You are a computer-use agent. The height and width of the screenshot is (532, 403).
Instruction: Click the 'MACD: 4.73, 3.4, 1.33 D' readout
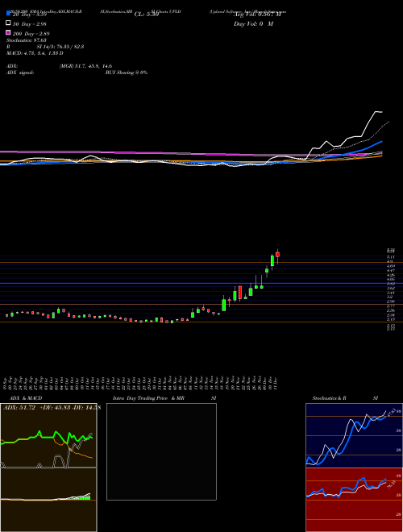point(35,53)
